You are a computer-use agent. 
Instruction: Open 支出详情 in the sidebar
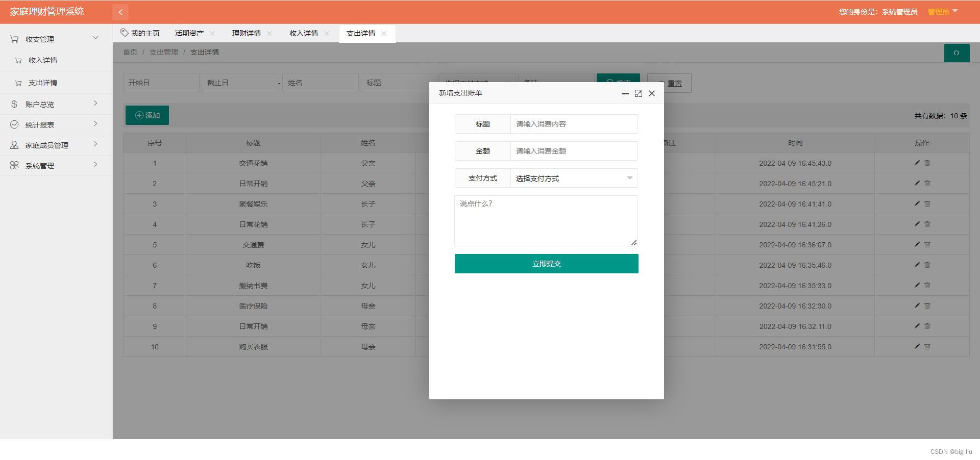(56, 83)
